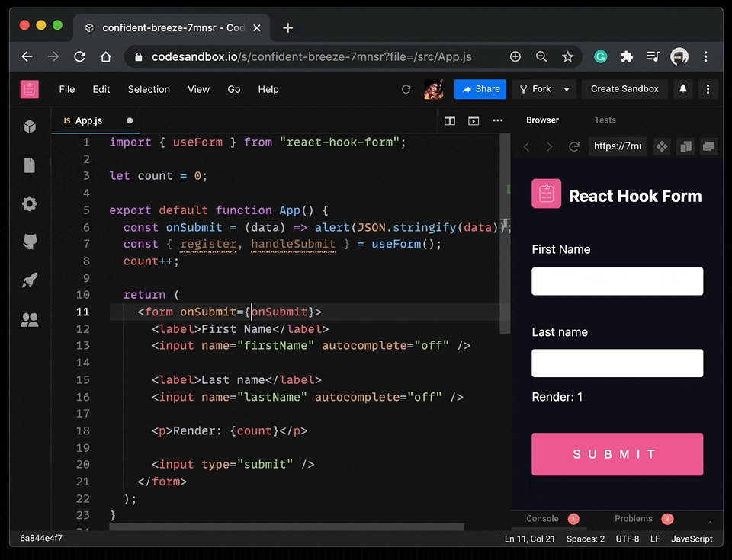
Task: Open the Explorer files panel in the sidebar
Action: pos(29,165)
